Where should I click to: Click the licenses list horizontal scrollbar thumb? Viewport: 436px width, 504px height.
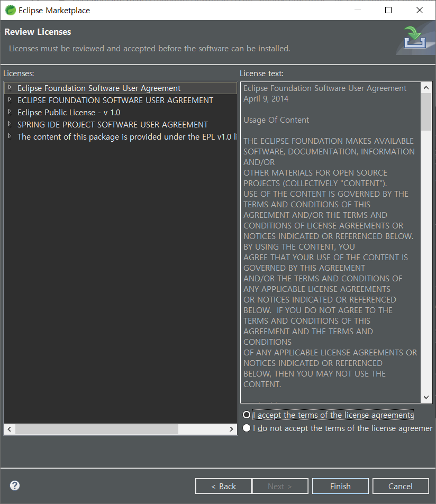tap(97, 429)
